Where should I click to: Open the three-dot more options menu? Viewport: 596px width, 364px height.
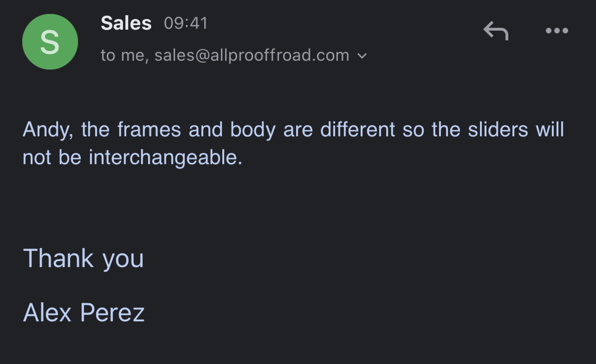pyautogui.click(x=556, y=31)
